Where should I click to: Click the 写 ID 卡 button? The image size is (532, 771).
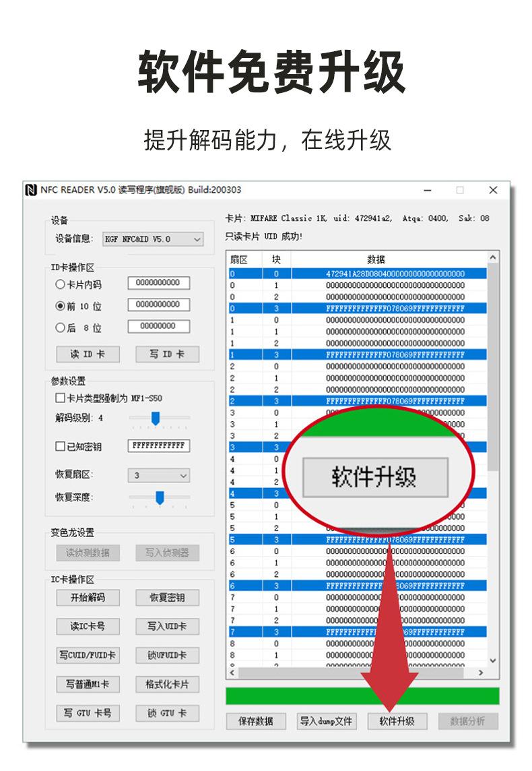point(168,354)
